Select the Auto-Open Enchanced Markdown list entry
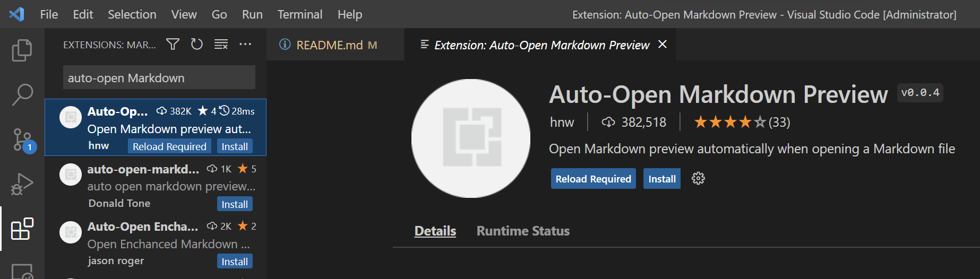The image size is (980, 279). pyautogui.click(x=156, y=243)
